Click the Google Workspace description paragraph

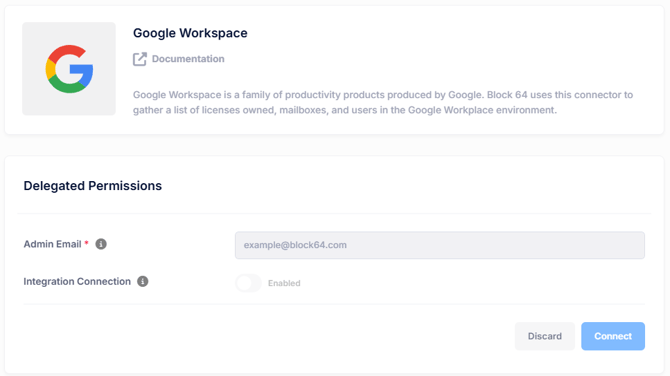click(x=383, y=102)
